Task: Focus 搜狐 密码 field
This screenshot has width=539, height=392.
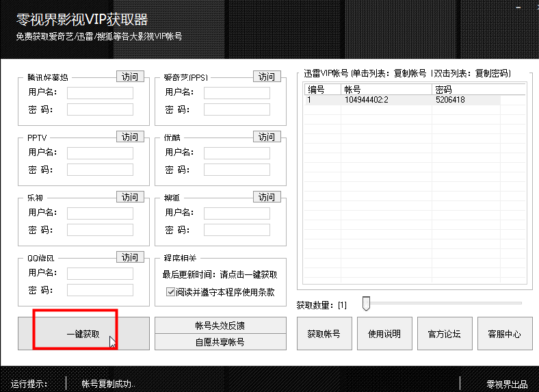Action: pyautogui.click(x=237, y=230)
